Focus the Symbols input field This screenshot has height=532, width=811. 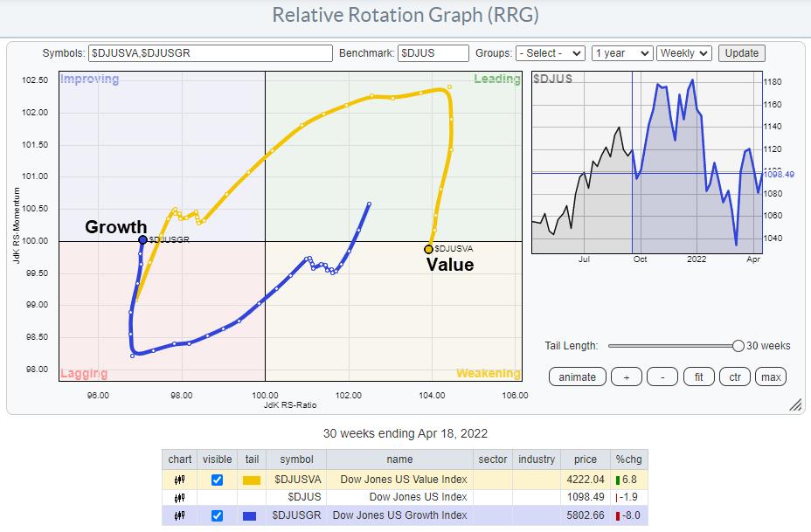(x=211, y=53)
